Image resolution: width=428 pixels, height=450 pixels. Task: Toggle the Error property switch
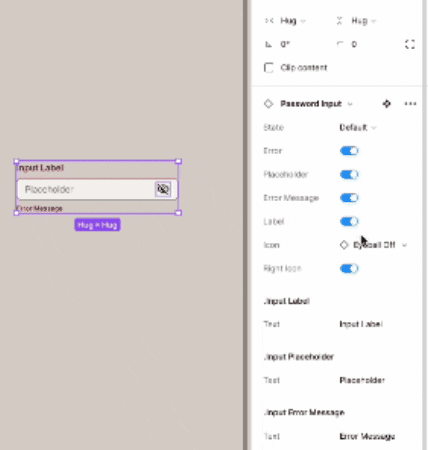tap(349, 151)
